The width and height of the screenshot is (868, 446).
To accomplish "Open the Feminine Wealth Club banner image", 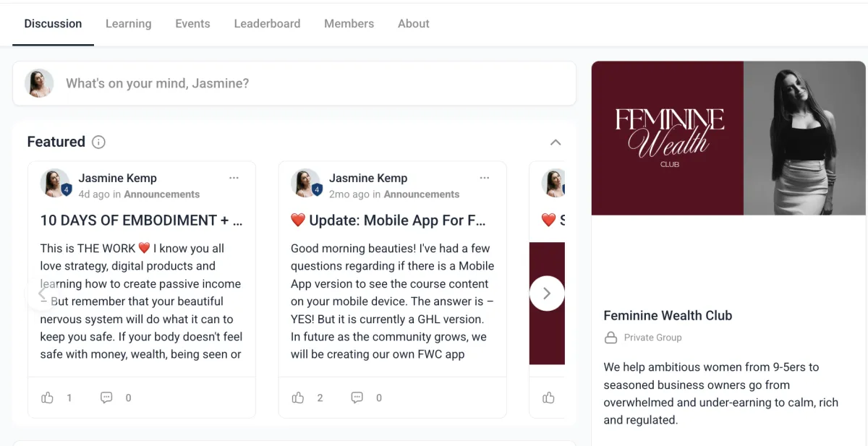I will pos(728,138).
